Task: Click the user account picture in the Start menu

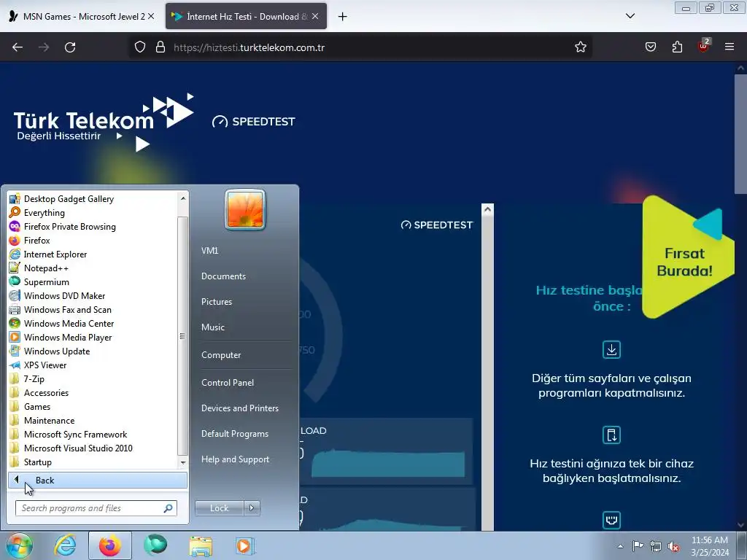Action: (x=245, y=210)
